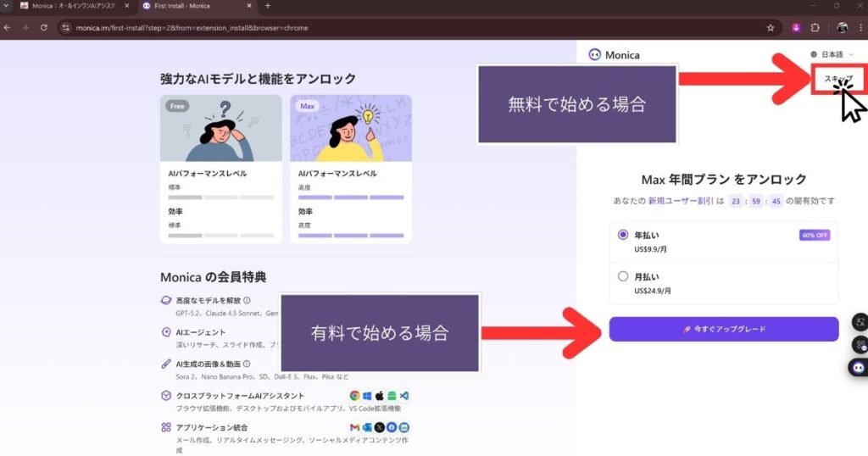Open the 日本語 language dropdown
The height and width of the screenshot is (456, 868).
[832, 54]
